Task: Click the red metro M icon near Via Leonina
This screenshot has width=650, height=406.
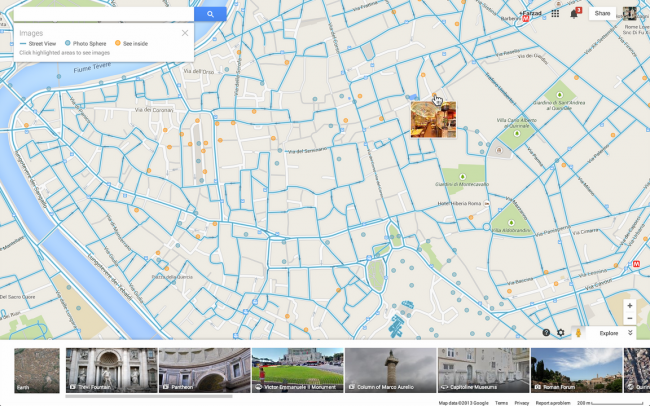Action: [x=636, y=264]
